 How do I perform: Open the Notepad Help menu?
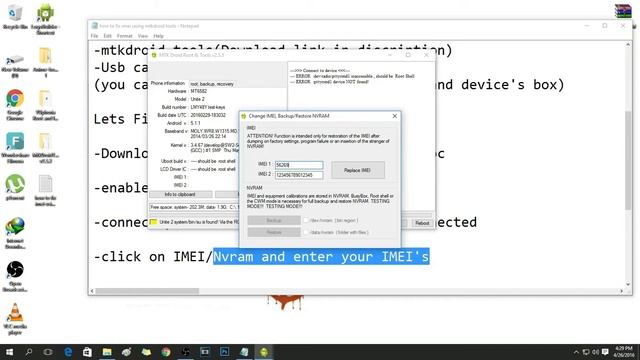[x=158, y=36]
